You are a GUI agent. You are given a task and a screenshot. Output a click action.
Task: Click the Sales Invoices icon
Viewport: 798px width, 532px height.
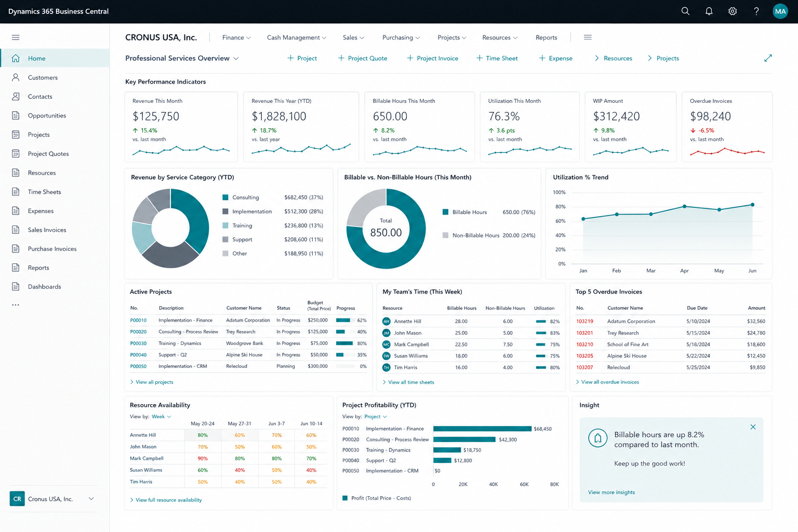[x=16, y=230]
